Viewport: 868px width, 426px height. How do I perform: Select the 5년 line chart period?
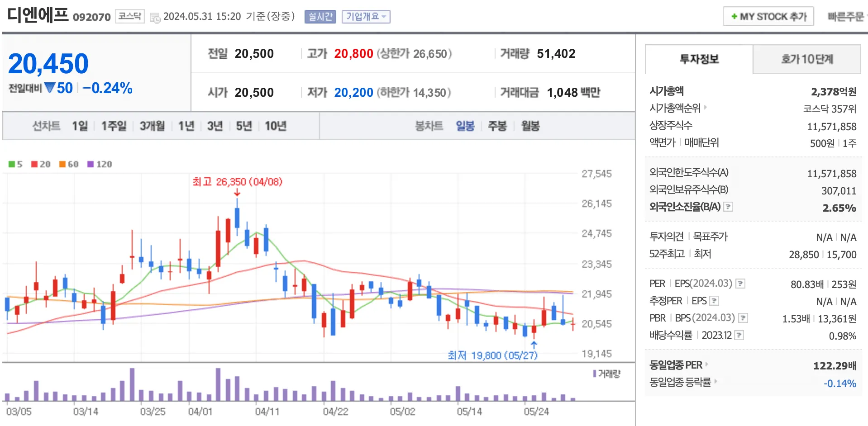coord(244,126)
